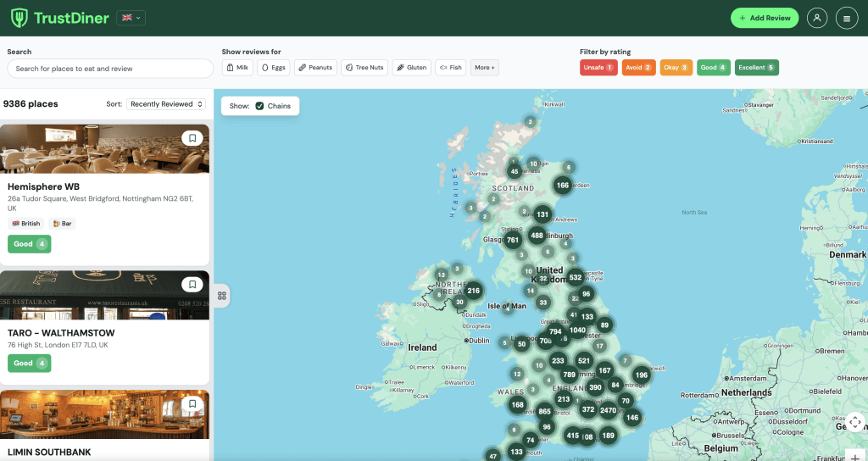
Task: Filter by Unsafe 1 rating
Action: click(x=598, y=68)
